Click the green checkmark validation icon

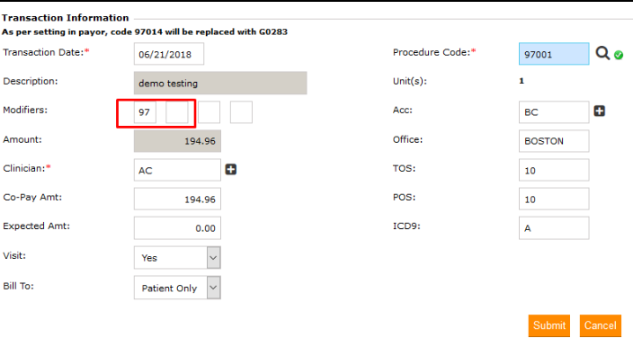(619, 55)
